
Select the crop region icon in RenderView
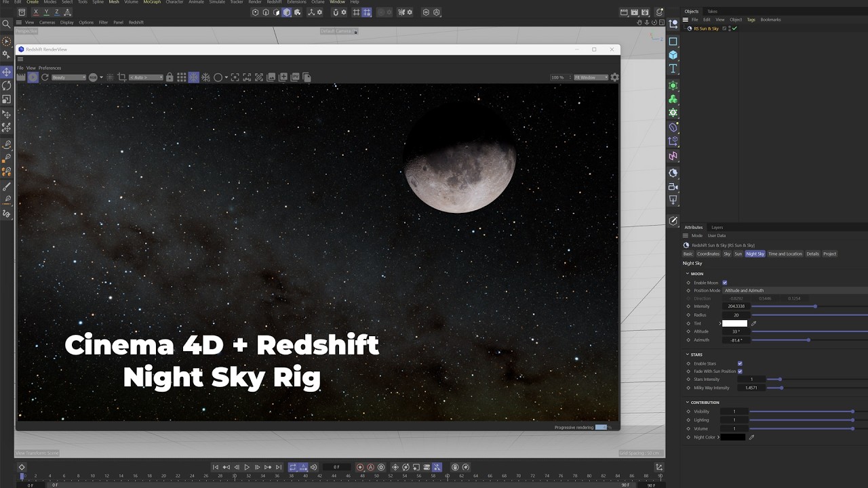pos(122,77)
